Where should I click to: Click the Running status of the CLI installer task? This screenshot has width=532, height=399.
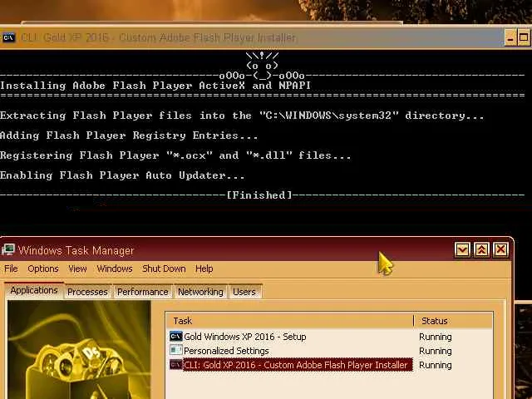coord(436,365)
